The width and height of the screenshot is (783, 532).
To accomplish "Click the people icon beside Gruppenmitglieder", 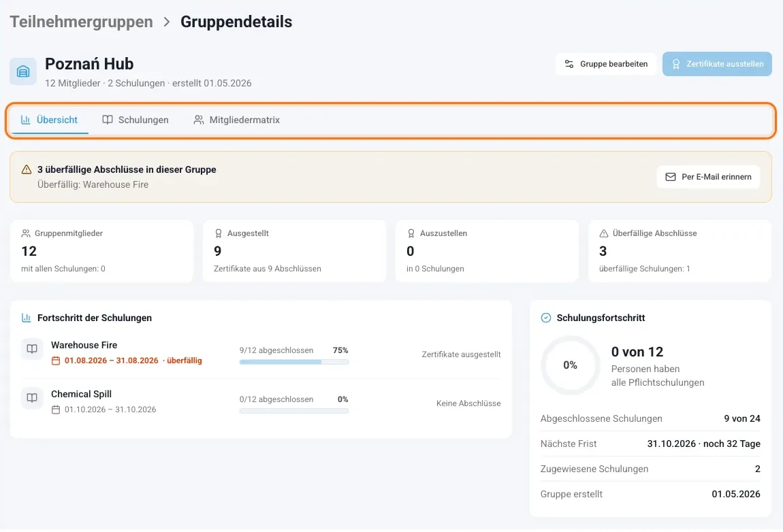I will (x=26, y=233).
